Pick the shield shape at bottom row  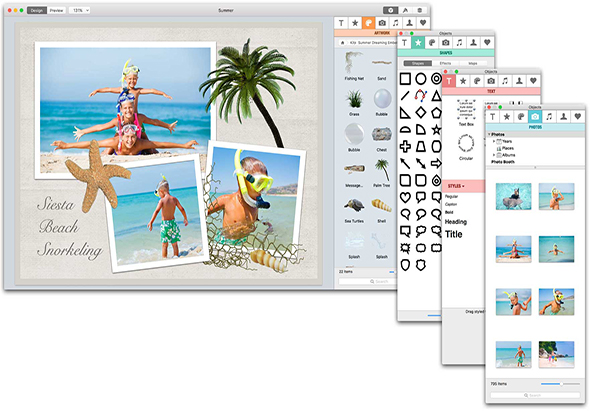coord(405,265)
